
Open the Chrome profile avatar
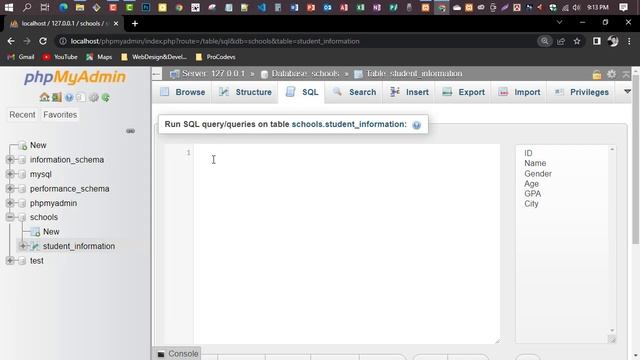[x=613, y=41]
